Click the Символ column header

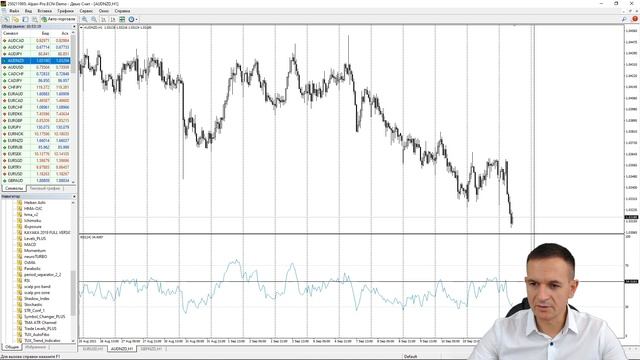11,33
